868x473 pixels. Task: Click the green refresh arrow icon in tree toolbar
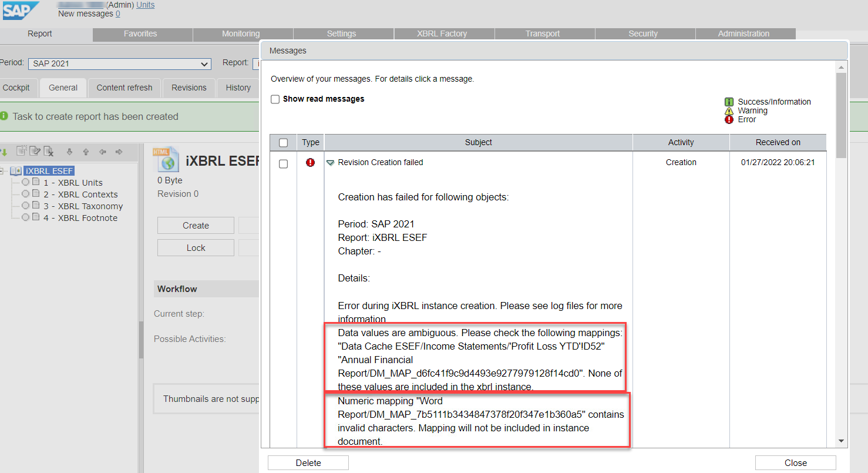click(x=4, y=152)
